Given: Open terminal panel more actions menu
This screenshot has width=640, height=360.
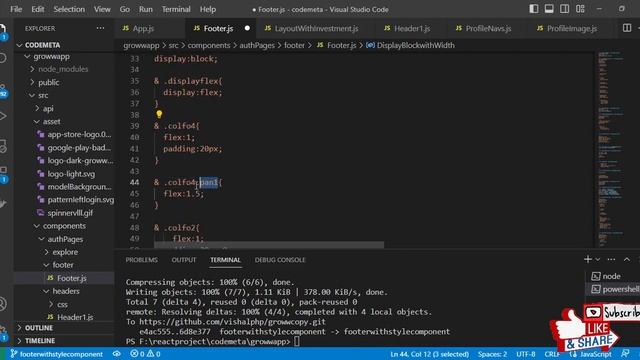Looking at the screenshot, I should [611, 259].
